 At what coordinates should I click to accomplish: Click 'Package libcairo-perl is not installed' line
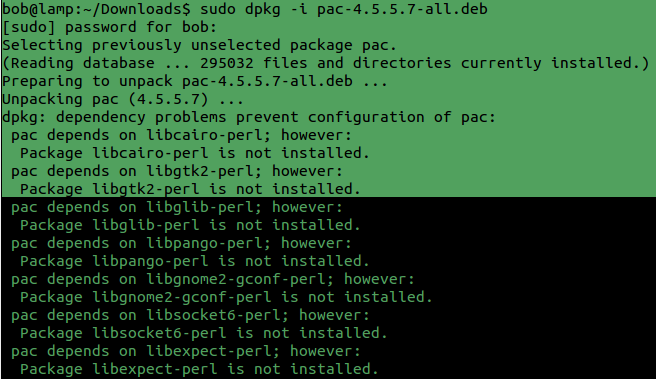(x=195, y=153)
